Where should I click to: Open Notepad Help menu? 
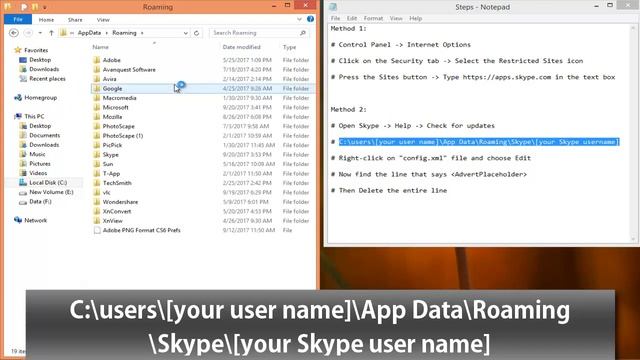416,18
